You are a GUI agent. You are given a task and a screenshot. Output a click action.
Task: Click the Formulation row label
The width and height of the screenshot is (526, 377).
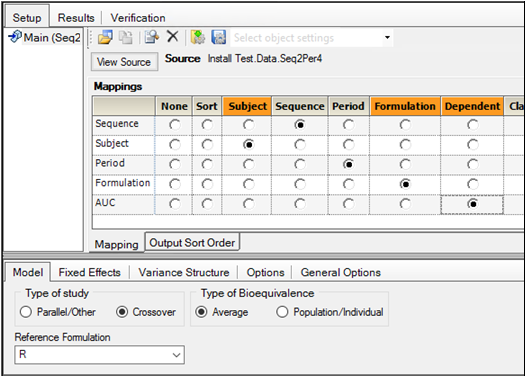122,183
